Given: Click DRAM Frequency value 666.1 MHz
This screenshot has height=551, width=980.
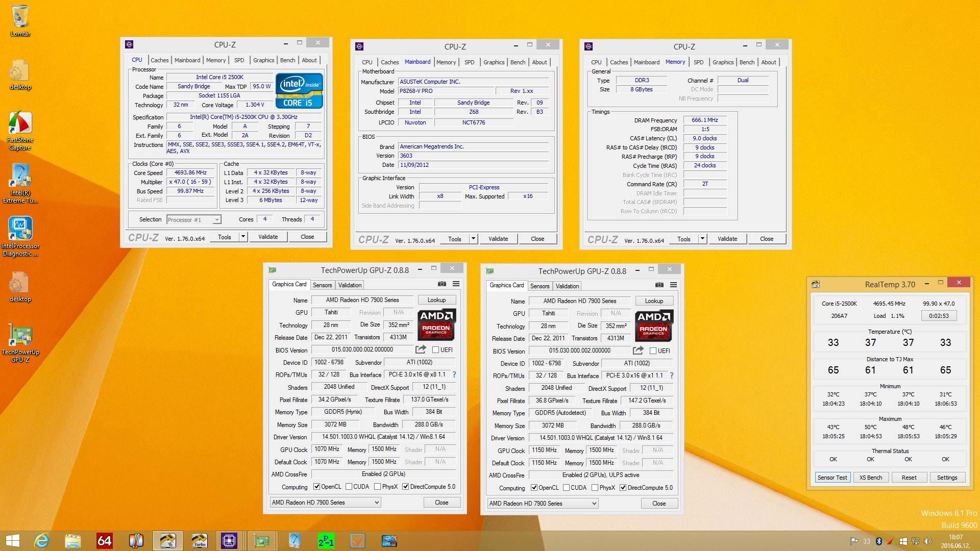Looking at the screenshot, I should (x=705, y=120).
